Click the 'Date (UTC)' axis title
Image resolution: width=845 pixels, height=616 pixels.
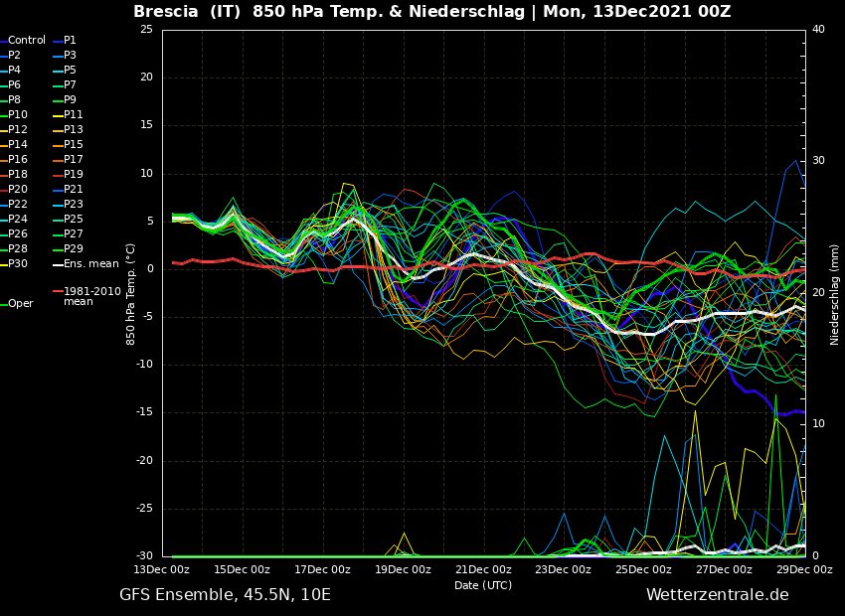tap(483, 585)
